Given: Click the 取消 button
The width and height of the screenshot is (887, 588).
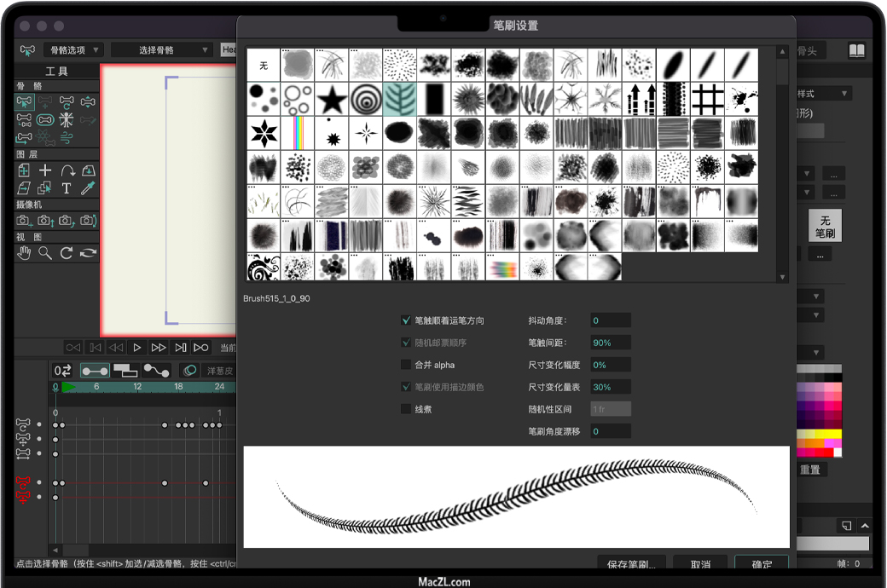Looking at the screenshot, I should pos(700,564).
